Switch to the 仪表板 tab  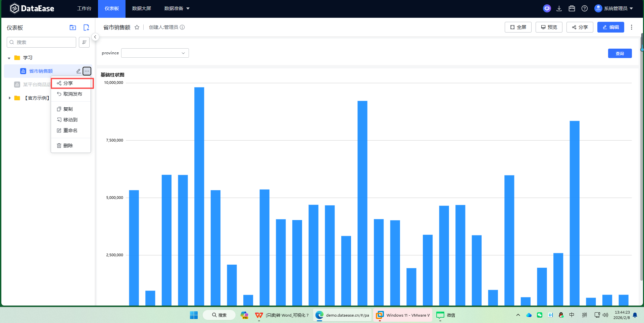112,8
